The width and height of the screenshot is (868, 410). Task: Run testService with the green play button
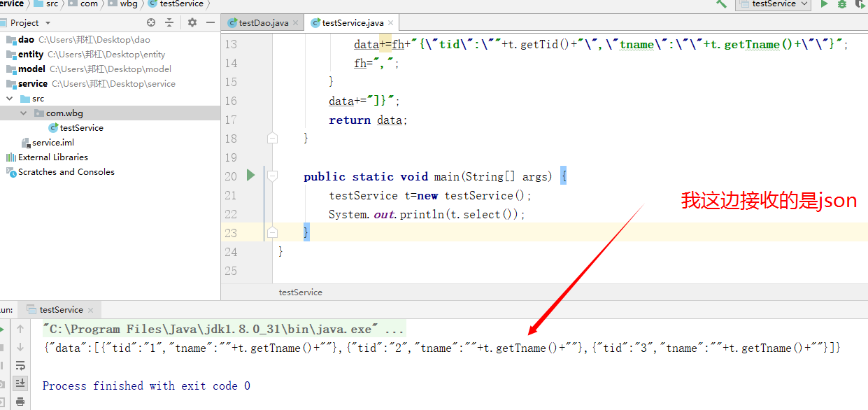(825, 4)
